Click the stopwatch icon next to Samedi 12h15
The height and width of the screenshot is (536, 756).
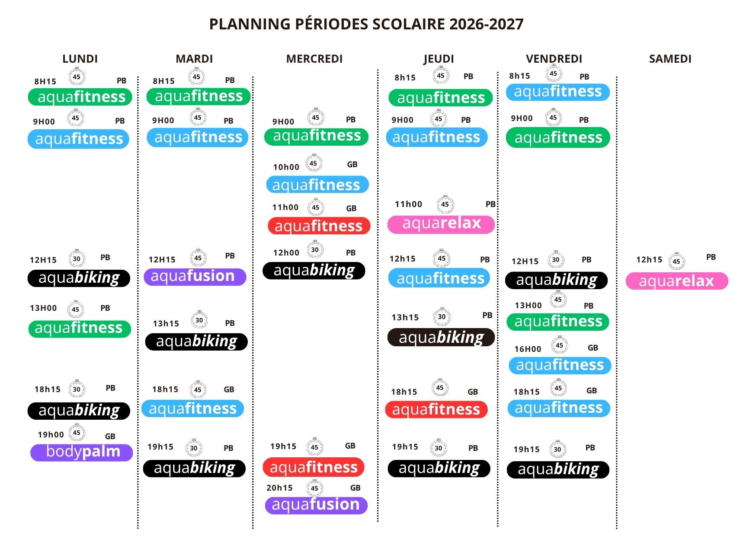pos(676,261)
